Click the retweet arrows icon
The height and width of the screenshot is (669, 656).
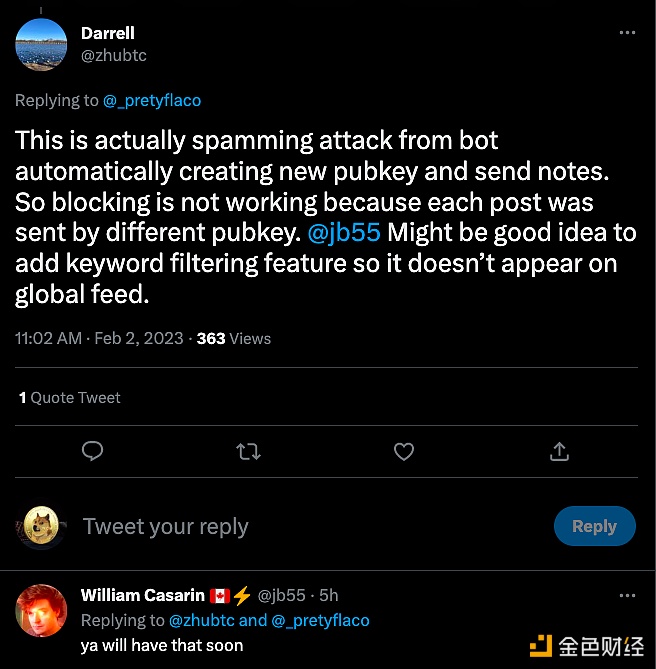click(248, 452)
